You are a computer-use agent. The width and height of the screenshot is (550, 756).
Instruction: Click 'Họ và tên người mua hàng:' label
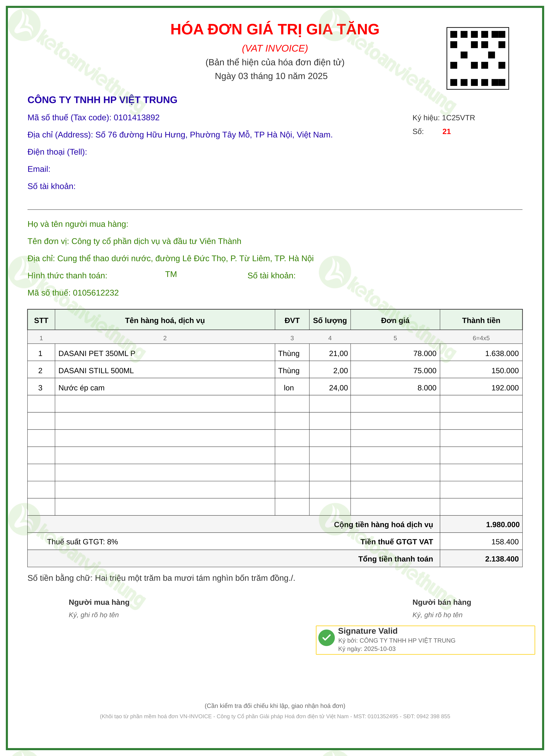(78, 224)
